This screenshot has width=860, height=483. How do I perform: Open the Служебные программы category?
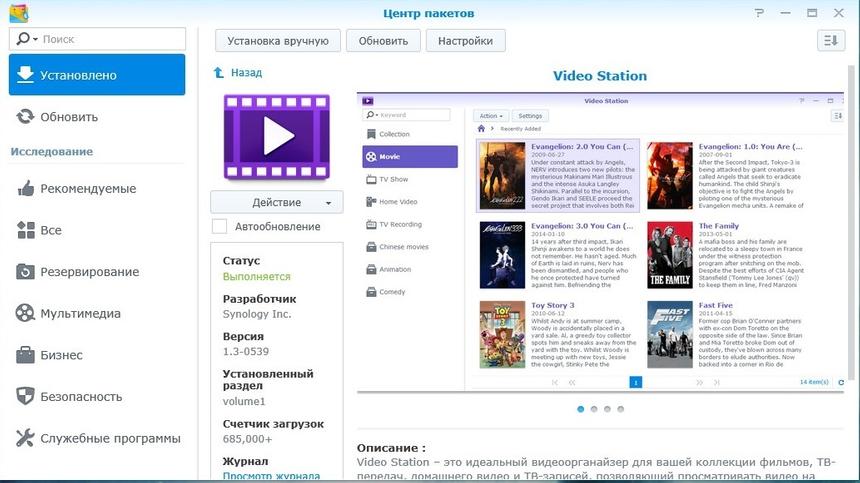coord(97,439)
